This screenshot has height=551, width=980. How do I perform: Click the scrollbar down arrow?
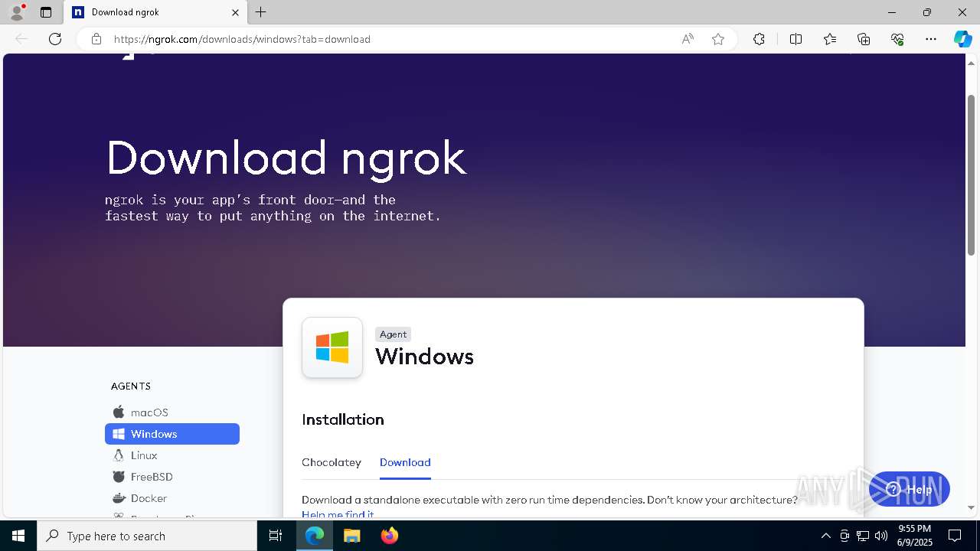point(971,507)
